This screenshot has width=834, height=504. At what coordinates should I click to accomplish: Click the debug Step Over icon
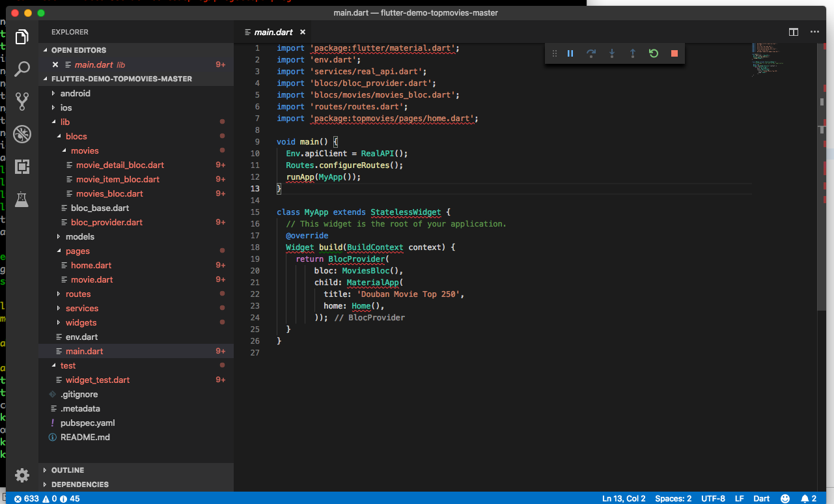591,53
